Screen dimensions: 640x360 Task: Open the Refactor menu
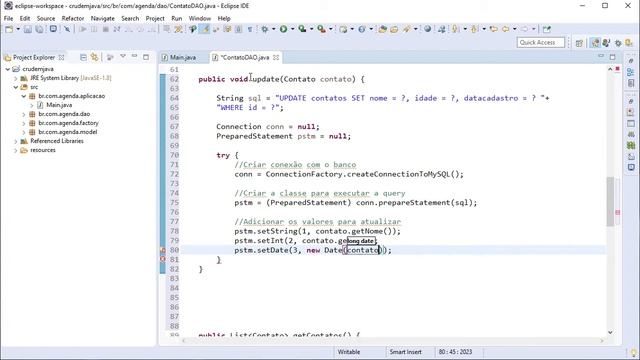click(x=73, y=18)
